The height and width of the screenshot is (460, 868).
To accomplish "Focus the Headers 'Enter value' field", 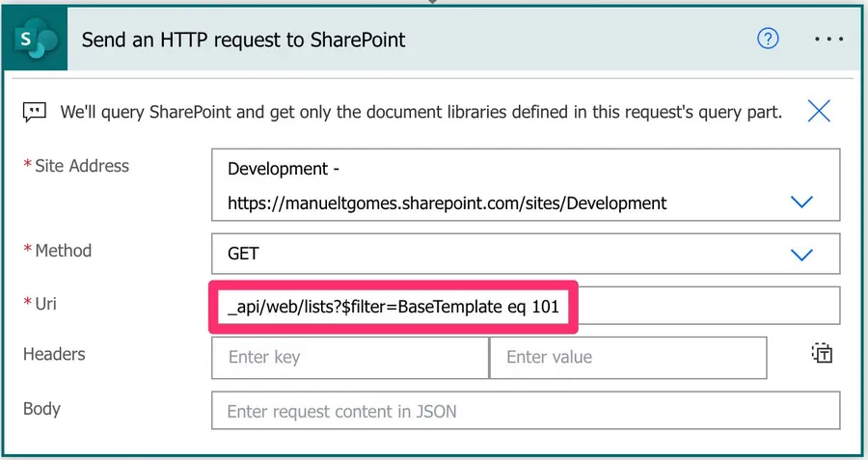I will point(628,358).
